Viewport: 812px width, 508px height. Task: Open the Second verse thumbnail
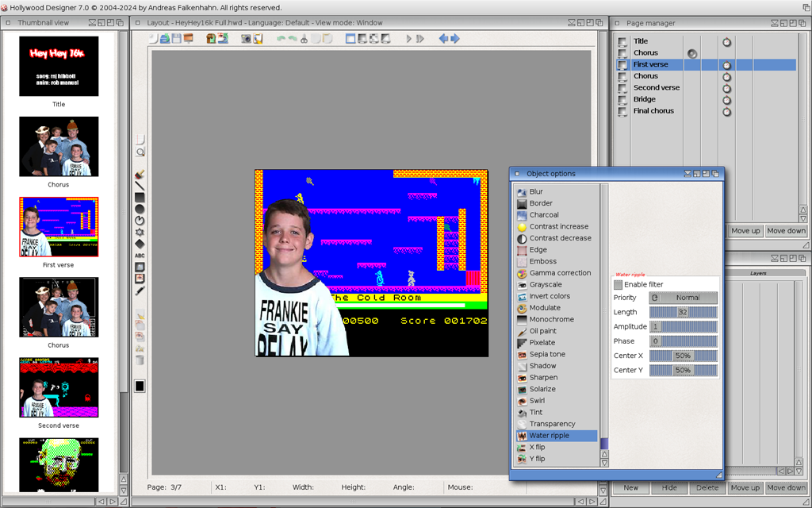coord(59,387)
